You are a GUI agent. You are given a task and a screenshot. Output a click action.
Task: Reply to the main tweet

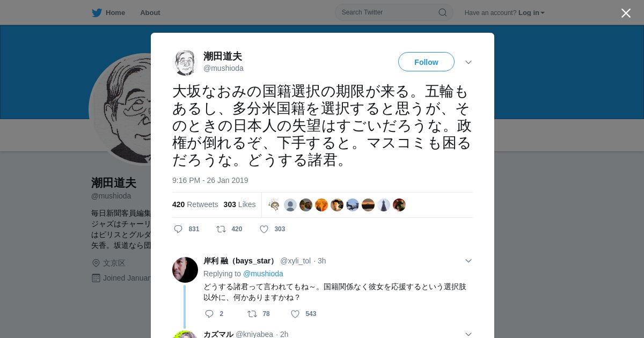tap(178, 229)
